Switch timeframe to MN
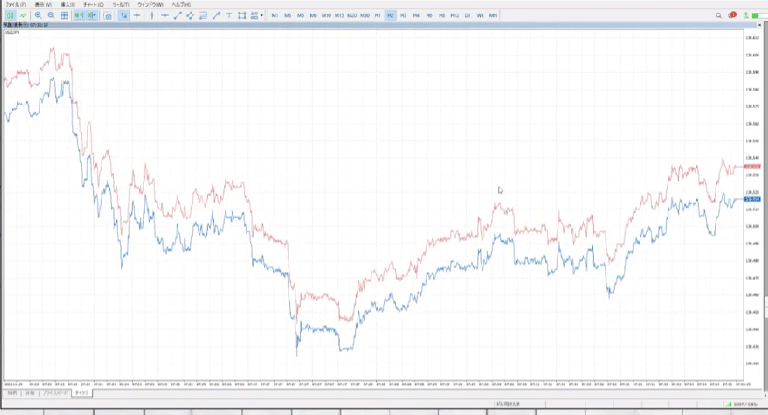 (x=493, y=16)
